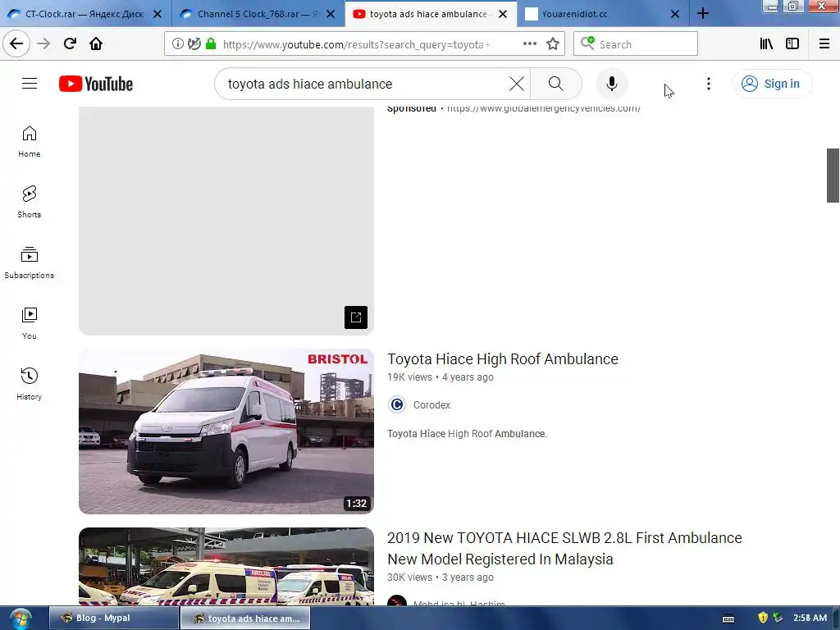
Task: Bookmark this page with the star icon
Action: point(553,44)
